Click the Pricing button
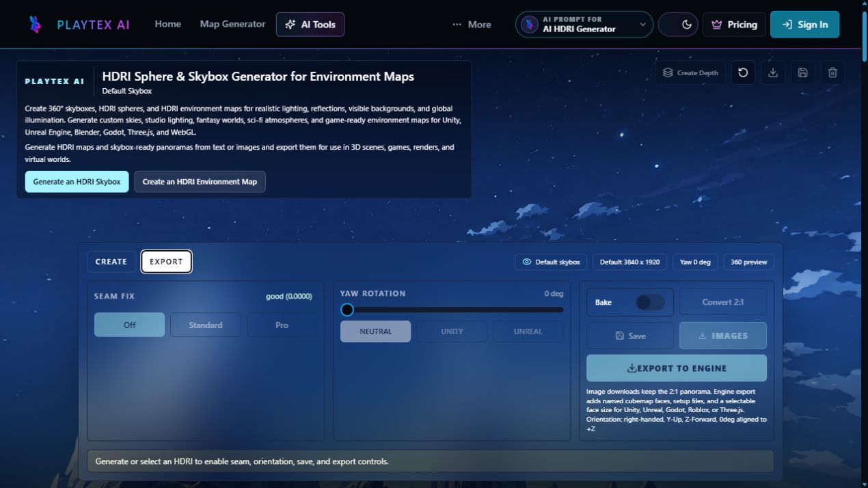868x488 pixels. (734, 25)
